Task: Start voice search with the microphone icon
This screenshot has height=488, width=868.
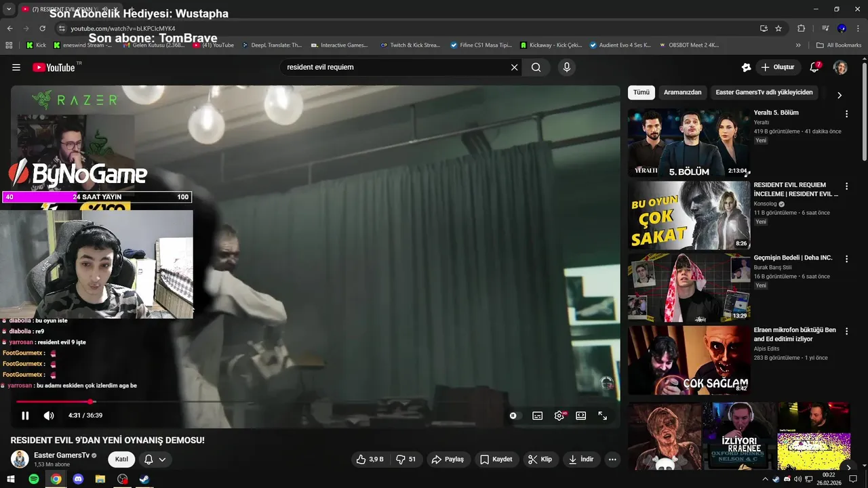Action: point(566,67)
